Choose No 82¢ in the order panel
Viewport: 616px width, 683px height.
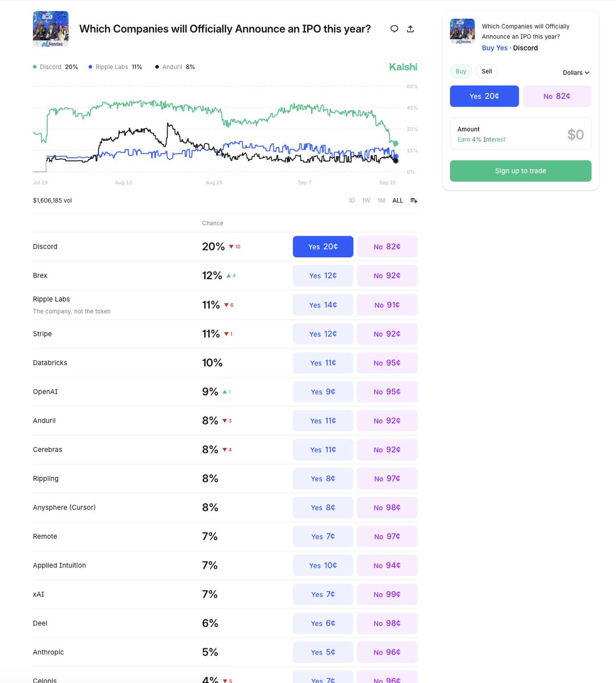(557, 96)
